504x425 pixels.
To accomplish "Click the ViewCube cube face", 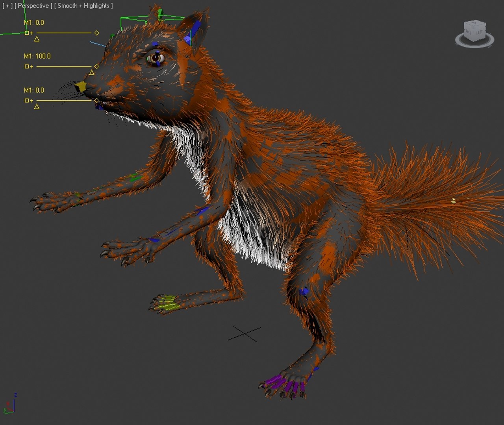I will (x=474, y=30).
